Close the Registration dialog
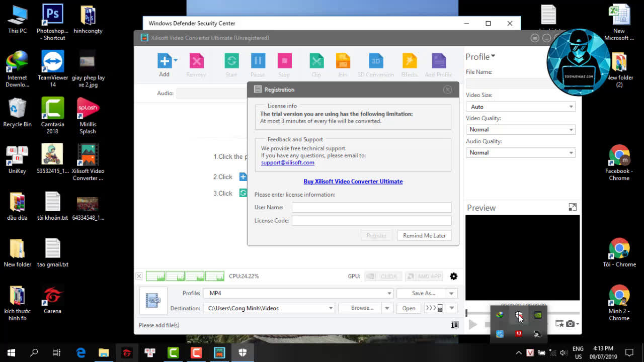Viewport: 644px width, 362px height. pyautogui.click(x=447, y=89)
